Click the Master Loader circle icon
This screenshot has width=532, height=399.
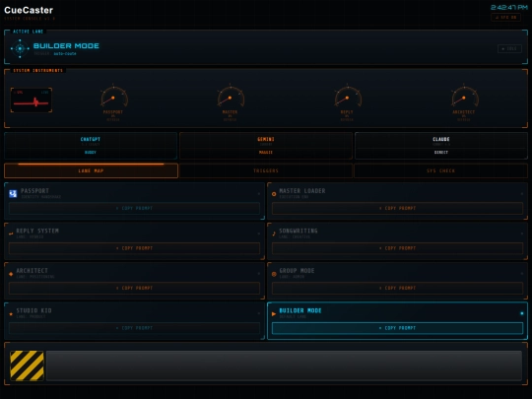[274, 194]
